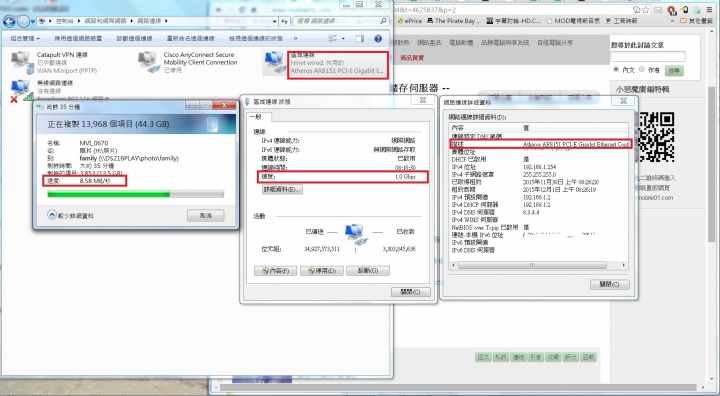Select the Catapult VPN connection icon
The width and height of the screenshot is (720, 396).
[22, 62]
